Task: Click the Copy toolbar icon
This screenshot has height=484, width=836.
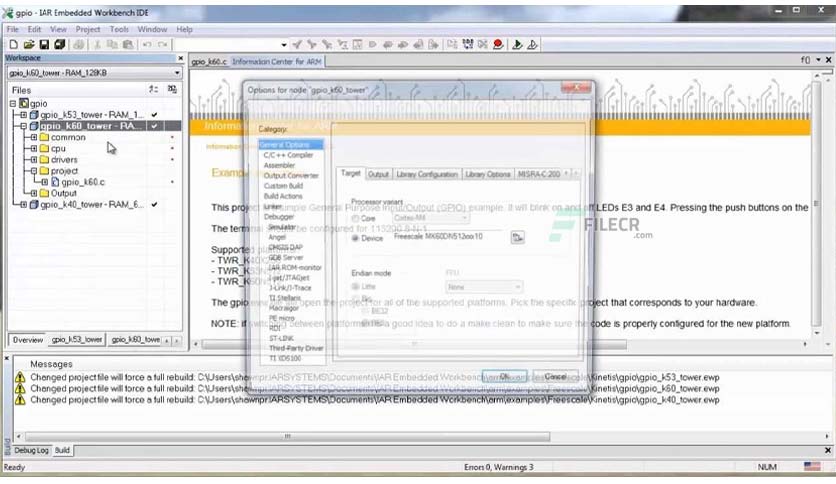Action: click(x=112, y=45)
